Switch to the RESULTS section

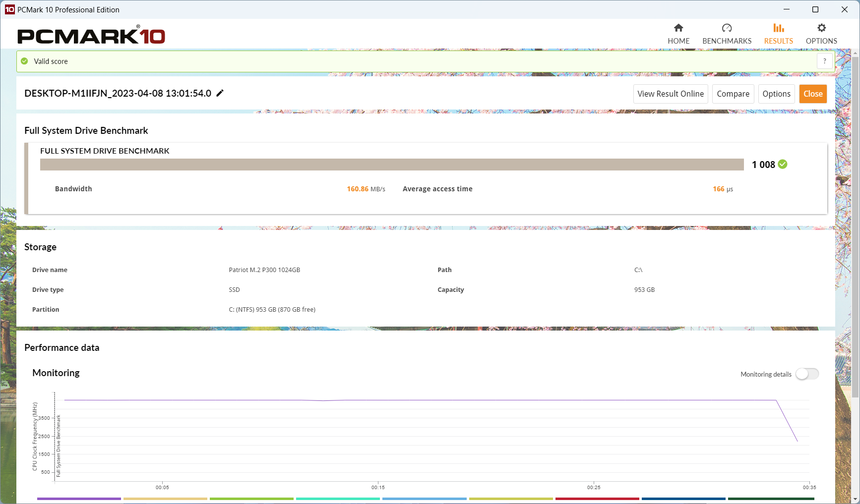click(778, 34)
